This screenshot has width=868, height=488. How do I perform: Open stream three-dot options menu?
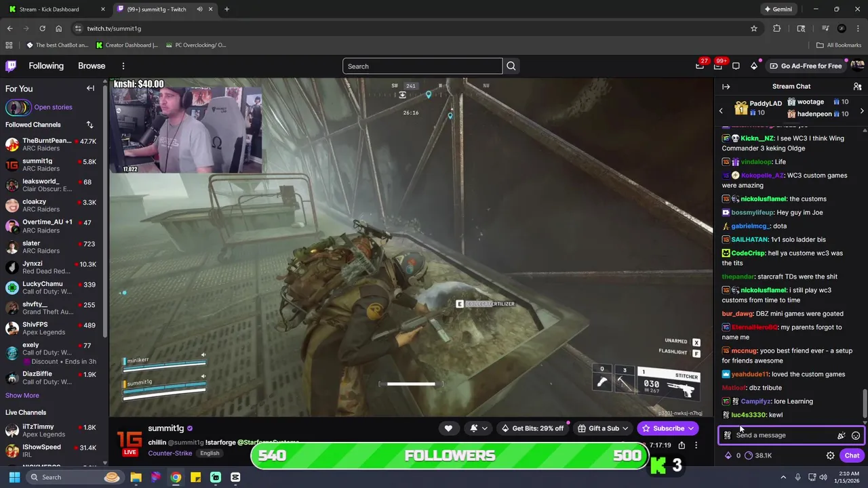(x=696, y=445)
